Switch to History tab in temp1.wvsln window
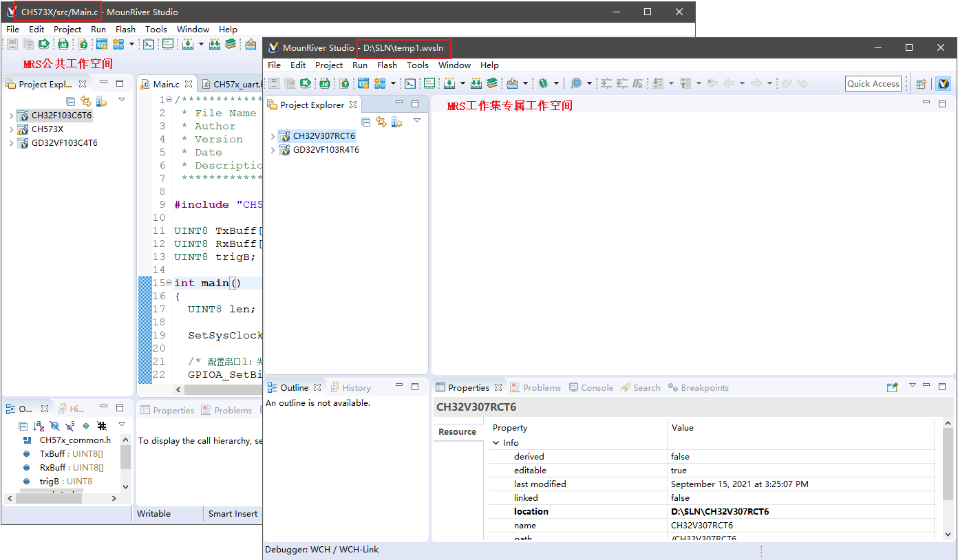This screenshot has height=560, width=958. (350, 388)
